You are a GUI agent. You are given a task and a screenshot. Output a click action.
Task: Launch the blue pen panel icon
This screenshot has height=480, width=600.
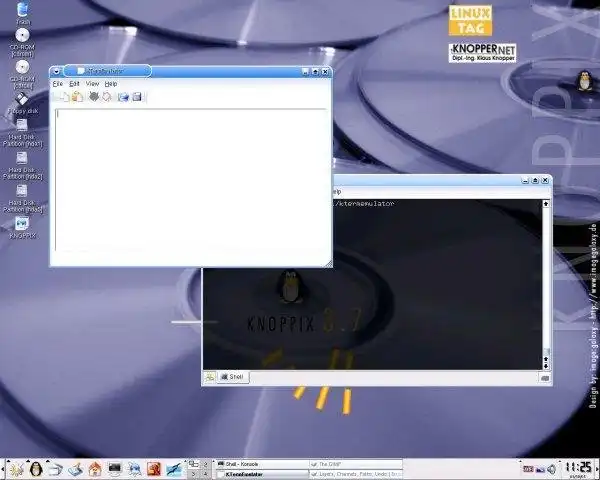(174, 469)
